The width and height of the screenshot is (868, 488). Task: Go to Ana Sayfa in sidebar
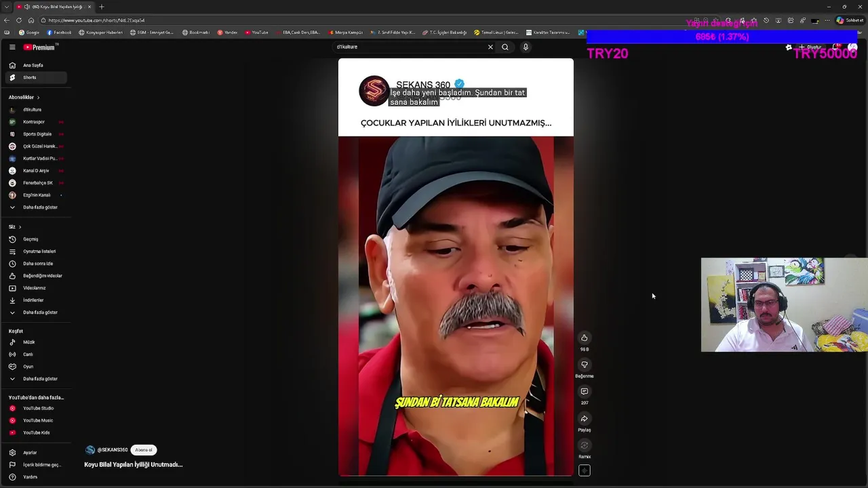click(x=35, y=65)
